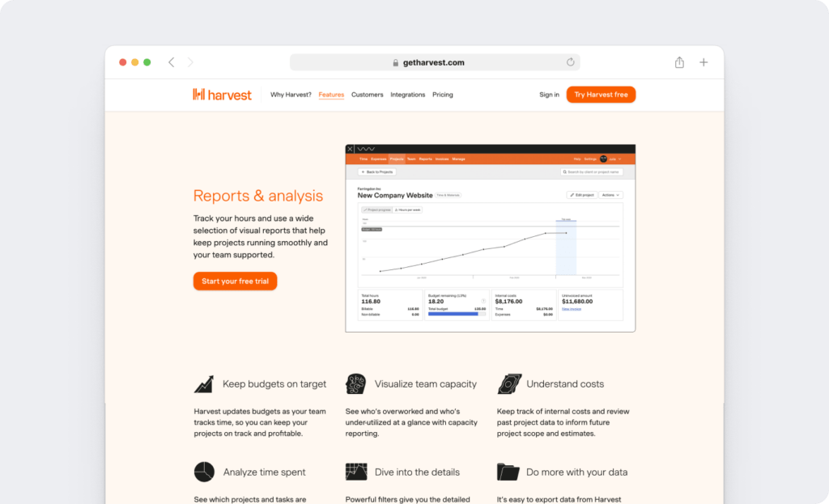Open the "New invoice" link under Uninvoiced amount
Screen dimensions: 829x504
pyautogui.click(x=572, y=310)
